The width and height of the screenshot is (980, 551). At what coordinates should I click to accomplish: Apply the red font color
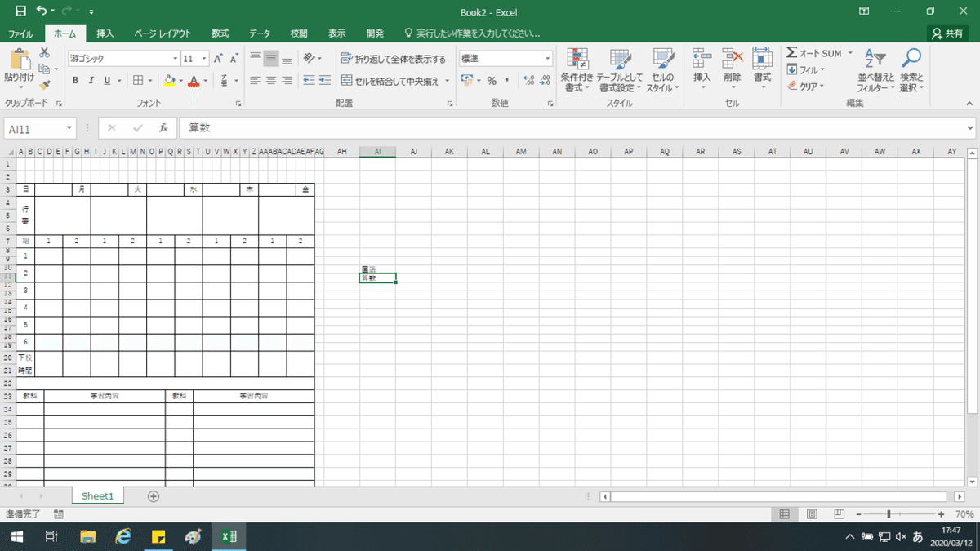pos(194,80)
